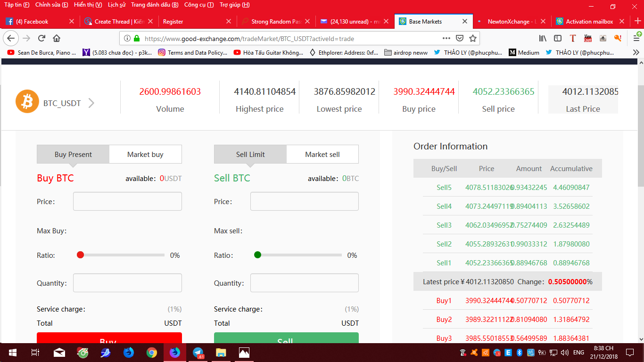Close the Base Markets browser tab
The height and width of the screenshot is (362, 644).
pos(465,21)
